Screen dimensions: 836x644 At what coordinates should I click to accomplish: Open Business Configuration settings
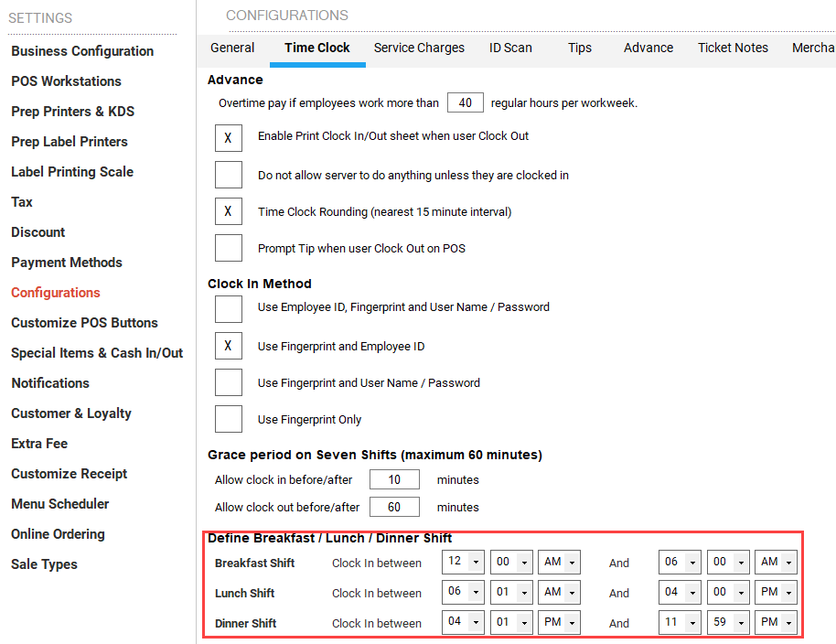click(82, 51)
